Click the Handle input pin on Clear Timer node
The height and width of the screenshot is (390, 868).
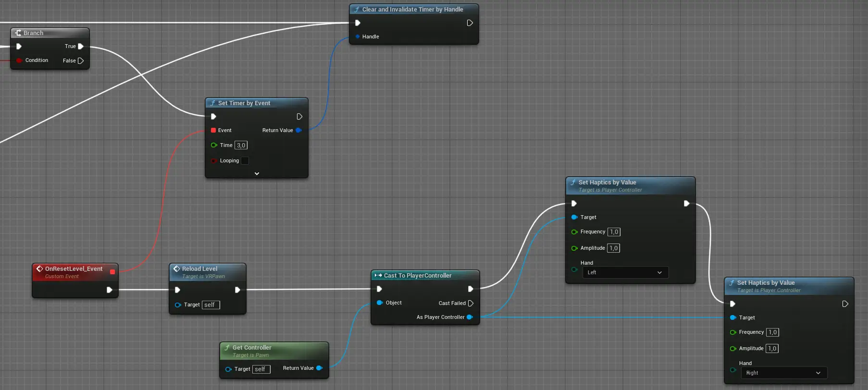(358, 37)
